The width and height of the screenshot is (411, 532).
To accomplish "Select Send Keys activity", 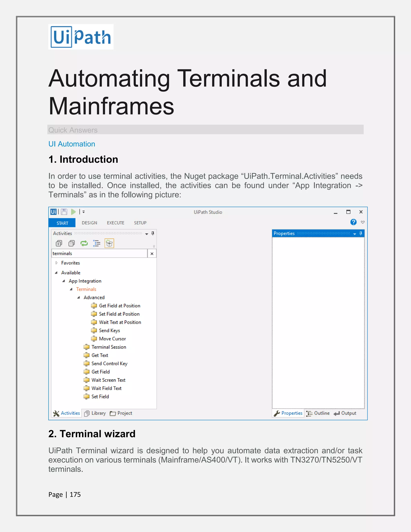I will click(x=105, y=331).
